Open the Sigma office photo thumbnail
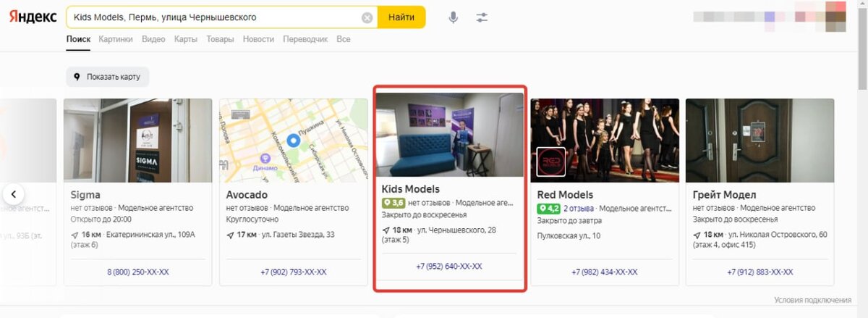The image size is (868, 318). click(137, 141)
